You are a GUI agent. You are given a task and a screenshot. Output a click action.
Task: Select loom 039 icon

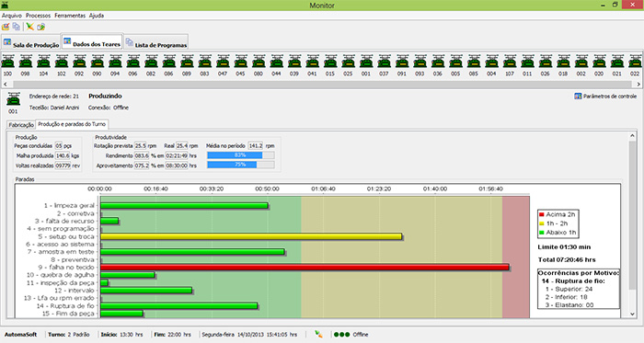[x=294, y=62]
